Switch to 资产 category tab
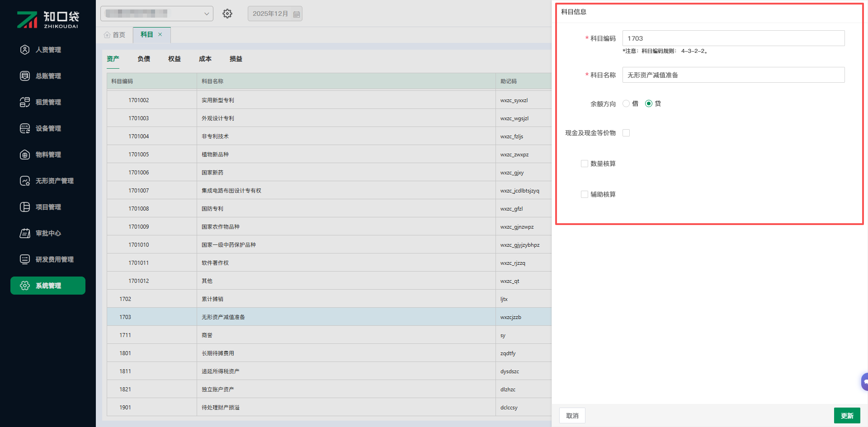 point(113,59)
